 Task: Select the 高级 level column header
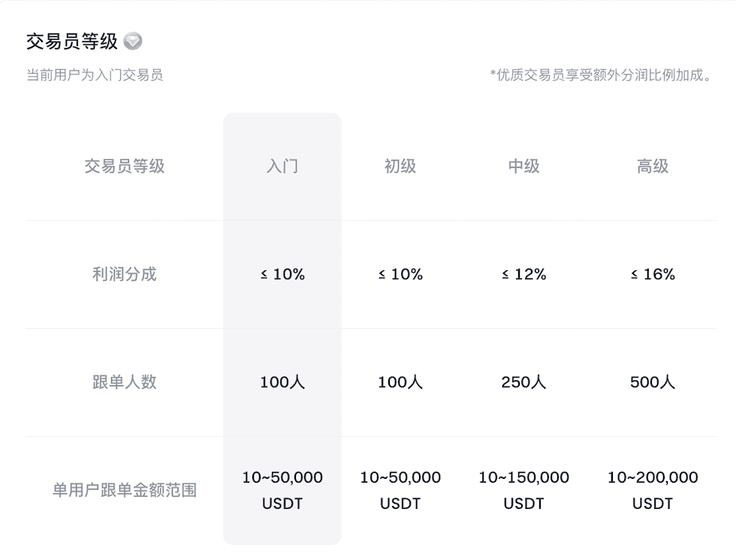tap(653, 167)
